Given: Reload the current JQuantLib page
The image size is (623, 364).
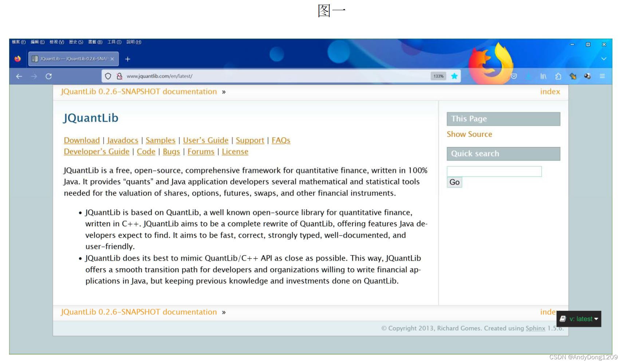Looking at the screenshot, I should (48, 76).
